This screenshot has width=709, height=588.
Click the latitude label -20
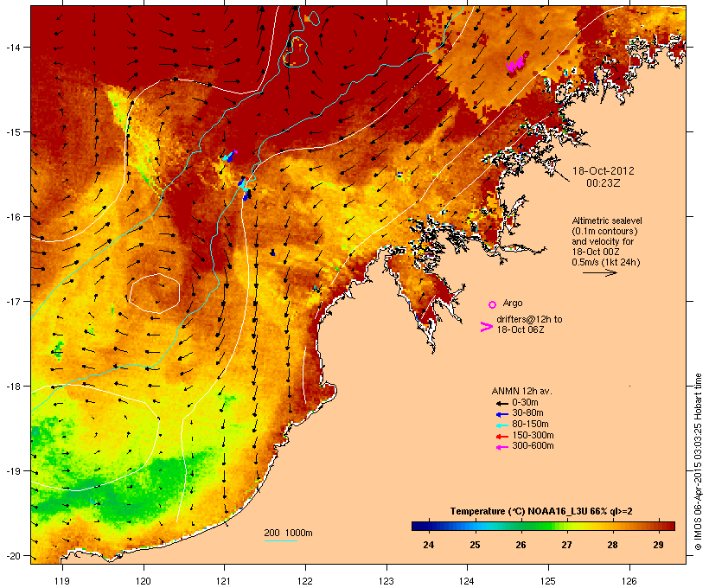pyautogui.click(x=12, y=556)
